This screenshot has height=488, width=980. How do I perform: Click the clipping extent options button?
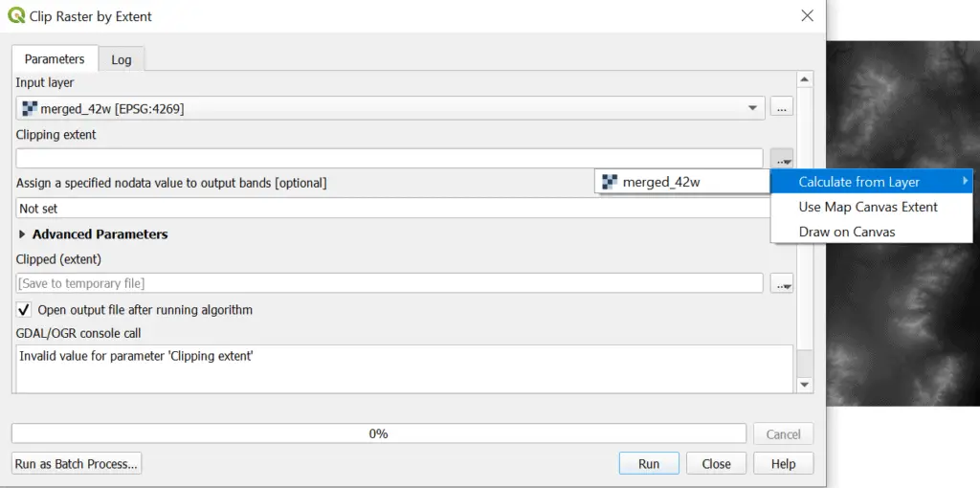point(781,158)
